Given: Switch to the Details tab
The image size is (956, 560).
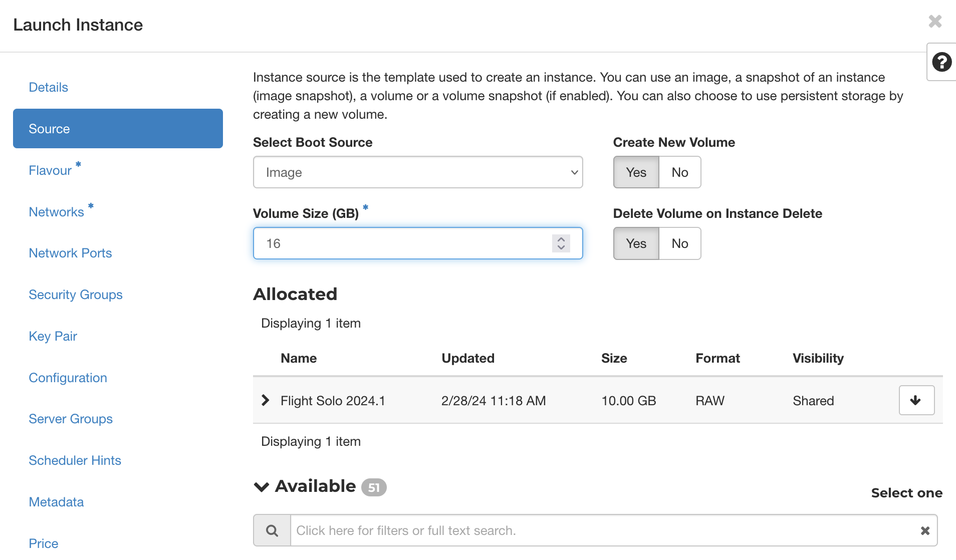Looking at the screenshot, I should 48,87.
